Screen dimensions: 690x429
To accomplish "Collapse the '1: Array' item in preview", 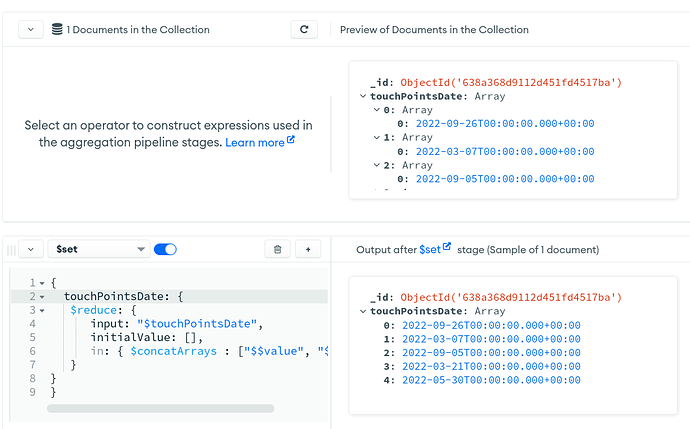I will tap(377, 138).
